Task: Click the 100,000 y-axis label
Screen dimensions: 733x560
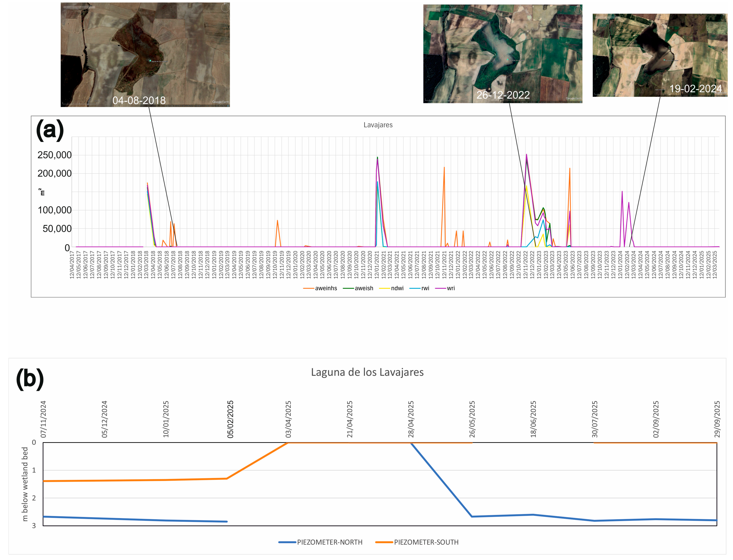Action: (54, 210)
